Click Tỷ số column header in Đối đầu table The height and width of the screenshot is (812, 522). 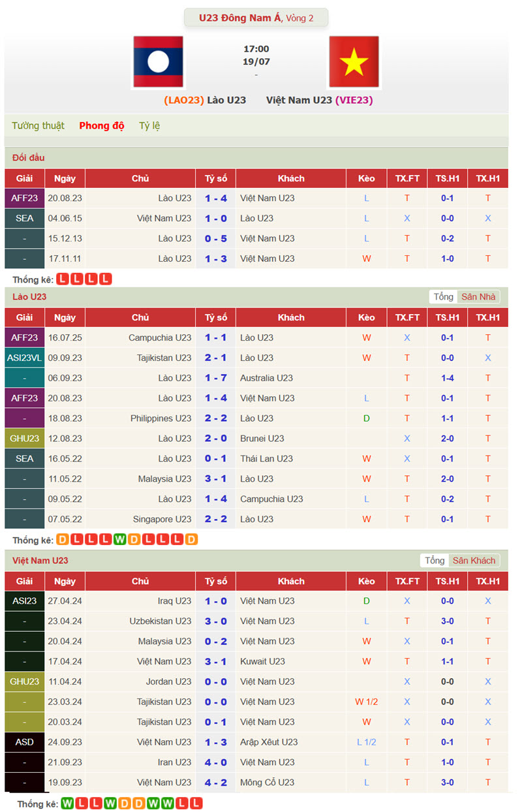[216, 178]
